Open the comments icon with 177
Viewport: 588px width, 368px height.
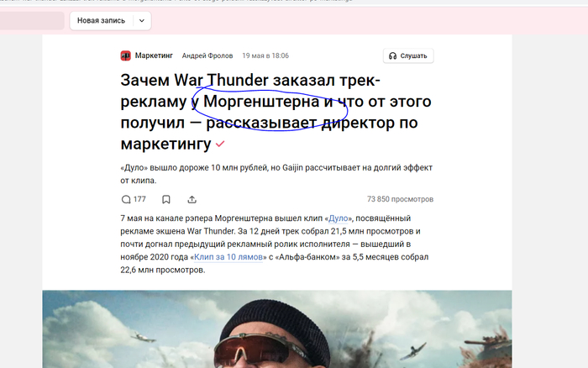click(x=126, y=199)
